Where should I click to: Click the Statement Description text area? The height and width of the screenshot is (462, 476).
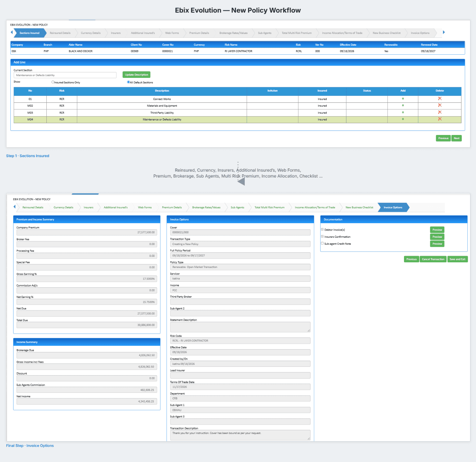coord(240,327)
